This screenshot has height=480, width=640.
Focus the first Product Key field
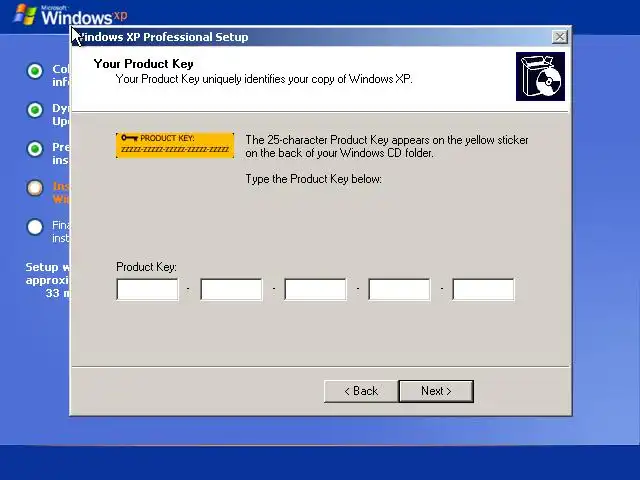point(147,289)
